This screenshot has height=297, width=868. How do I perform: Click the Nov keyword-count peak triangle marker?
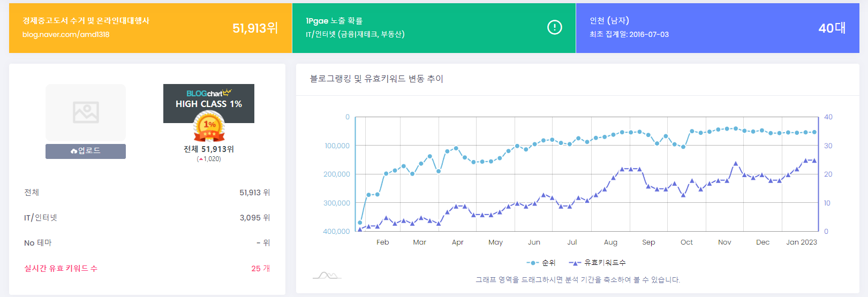tap(736, 164)
